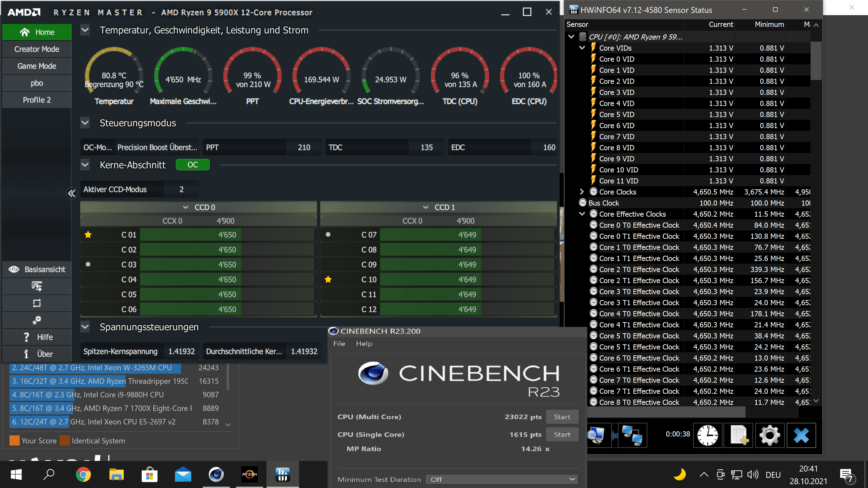
Task: Collapse the Steuerungsmodus section
Action: click(85, 123)
